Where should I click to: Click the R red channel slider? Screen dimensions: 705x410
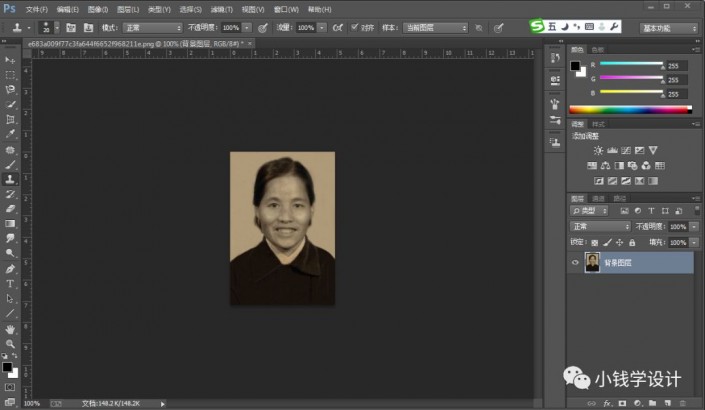click(x=631, y=64)
